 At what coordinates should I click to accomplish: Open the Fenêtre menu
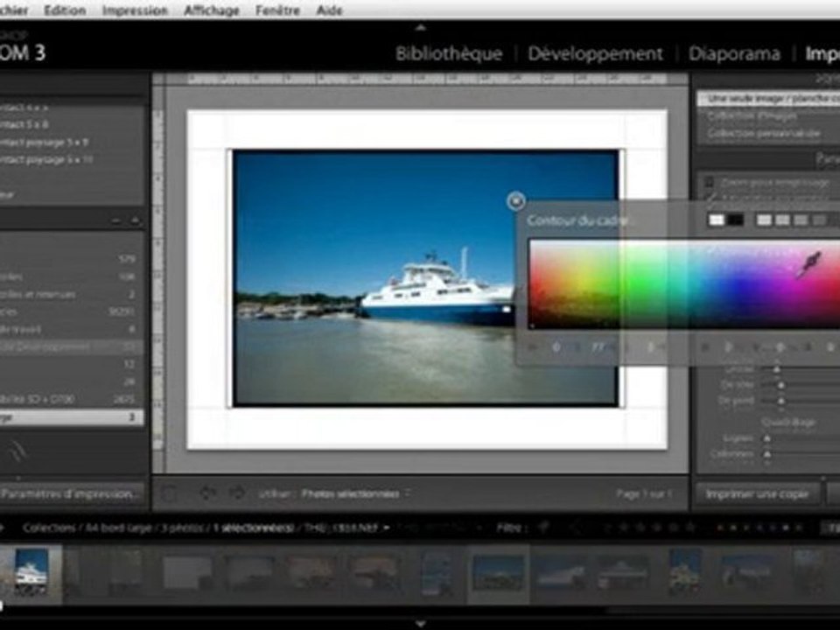277,10
